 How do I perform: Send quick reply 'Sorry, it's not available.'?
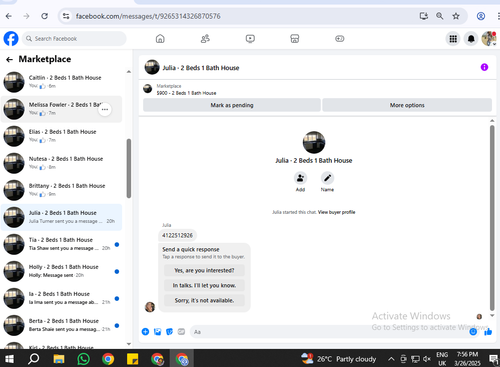click(x=204, y=300)
